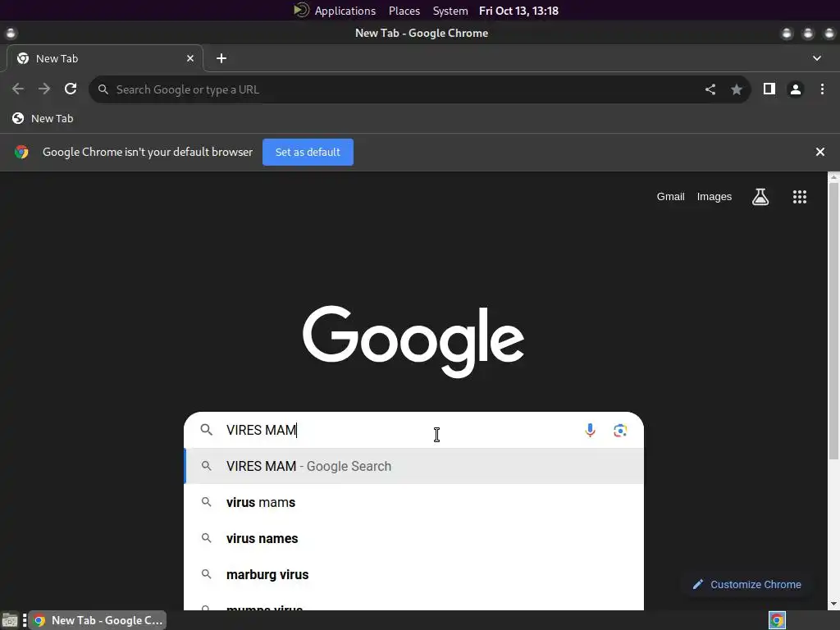Open Chrome's three-dot menu
Image resolution: width=840 pixels, height=630 pixels.
tap(822, 89)
